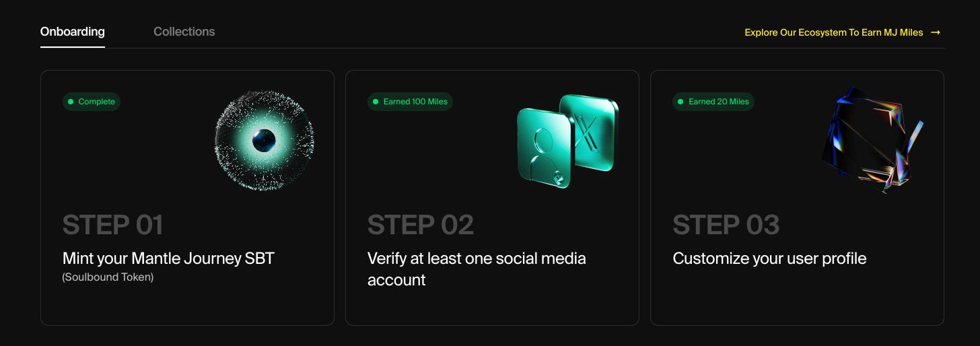Click the teal social media tiles graphic

(568, 141)
